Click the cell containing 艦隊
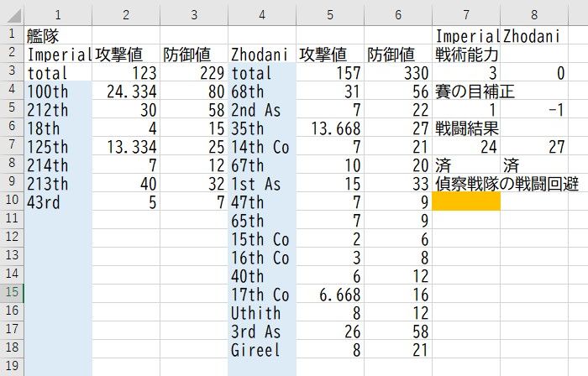Image resolution: width=588 pixels, height=376 pixels. (58, 35)
